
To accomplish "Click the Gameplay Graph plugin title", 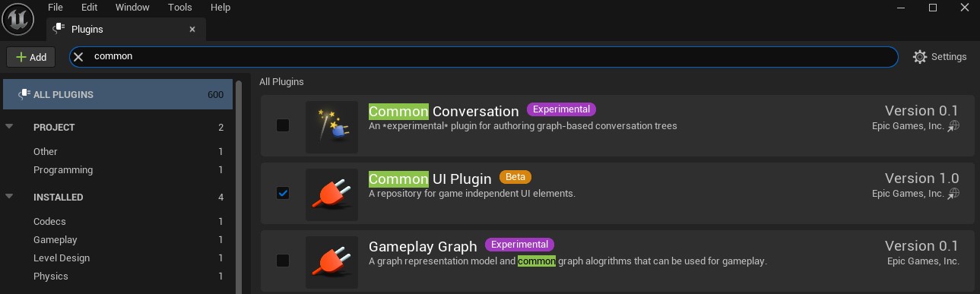I will tap(423, 246).
